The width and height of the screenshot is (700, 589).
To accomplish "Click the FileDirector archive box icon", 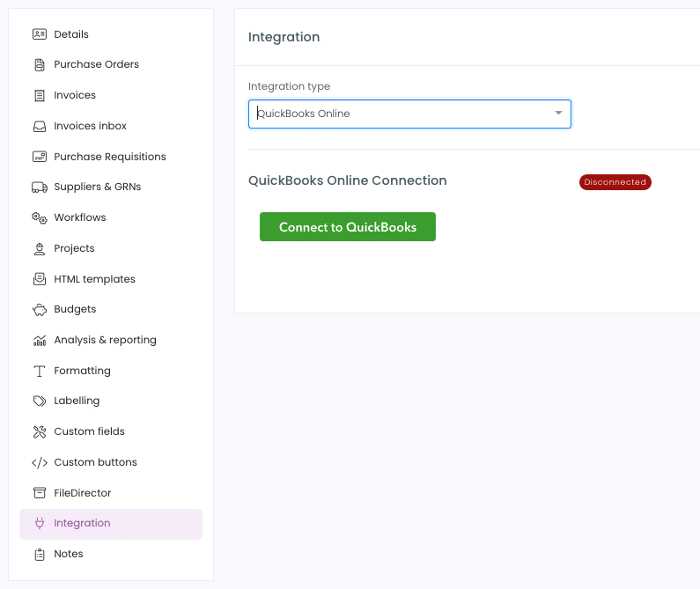I will pos(40,493).
